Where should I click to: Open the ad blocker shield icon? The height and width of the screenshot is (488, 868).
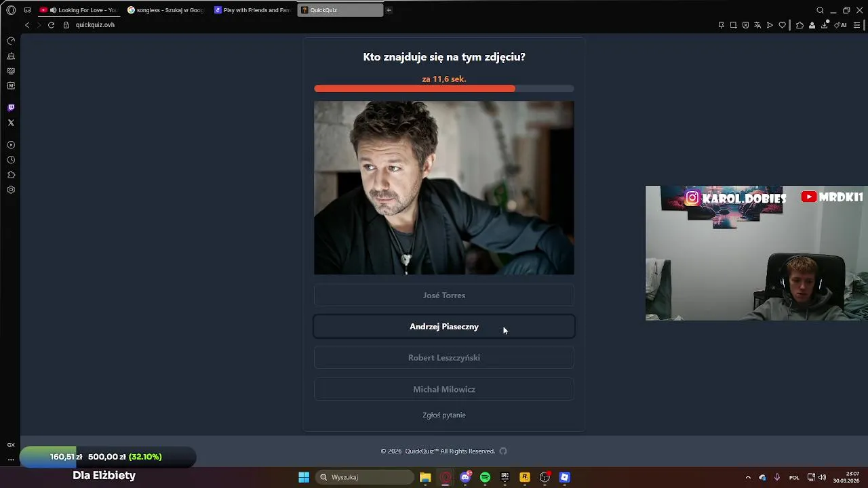745,25
